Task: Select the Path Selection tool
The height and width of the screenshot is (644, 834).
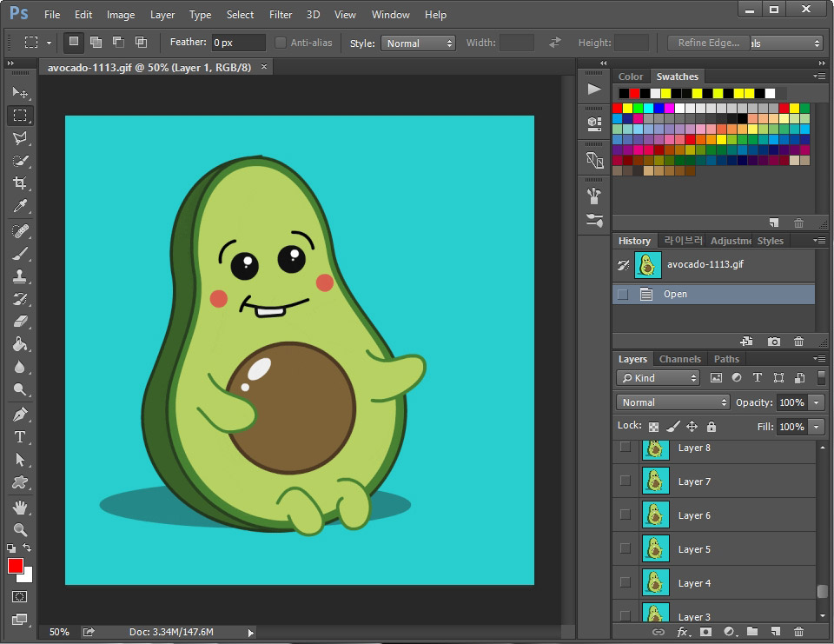Action: click(x=20, y=459)
